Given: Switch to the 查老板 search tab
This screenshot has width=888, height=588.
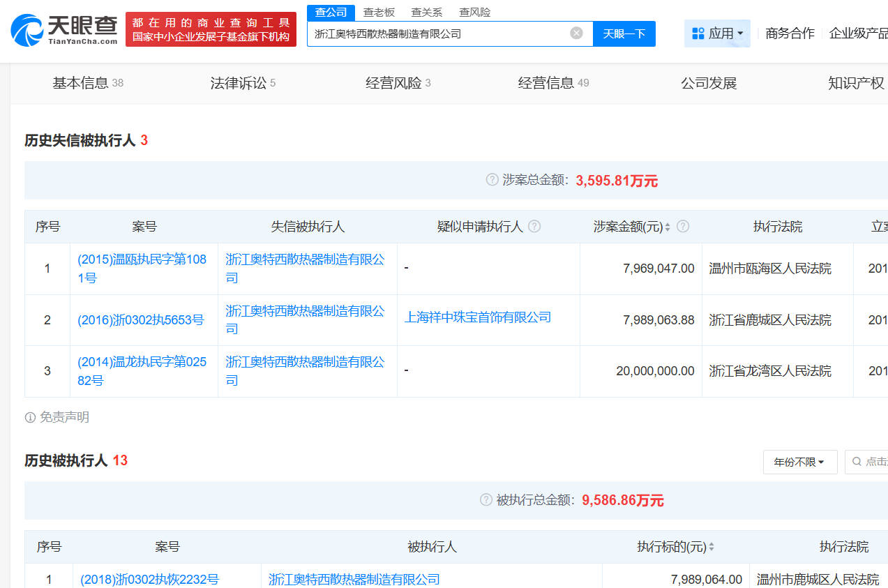Looking at the screenshot, I should [x=379, y=12].
